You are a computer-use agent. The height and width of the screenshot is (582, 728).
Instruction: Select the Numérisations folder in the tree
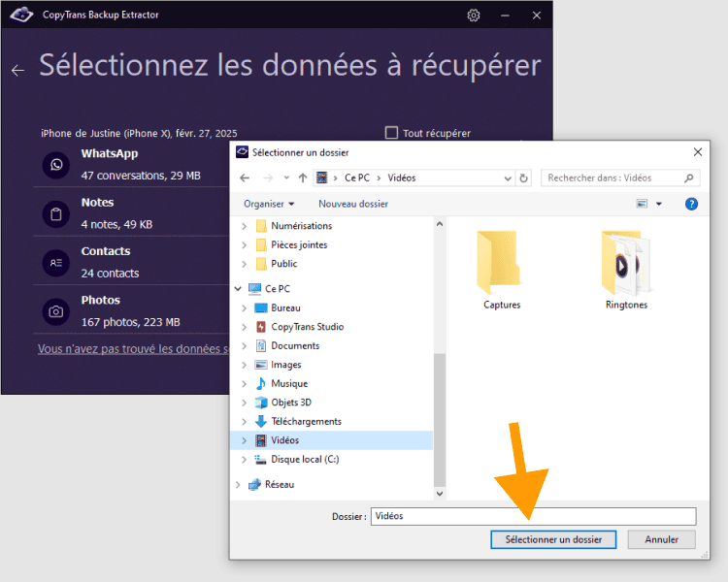[x=301, y=226]
